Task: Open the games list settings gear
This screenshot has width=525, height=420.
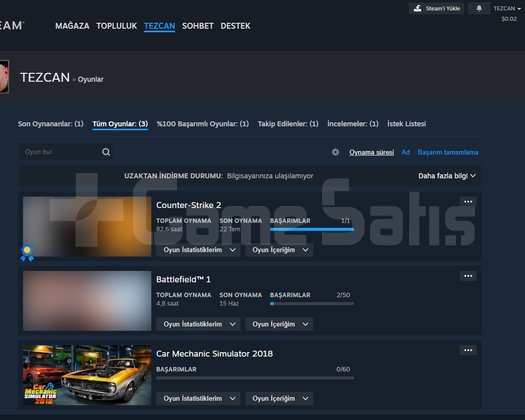Action: (335, 152)
